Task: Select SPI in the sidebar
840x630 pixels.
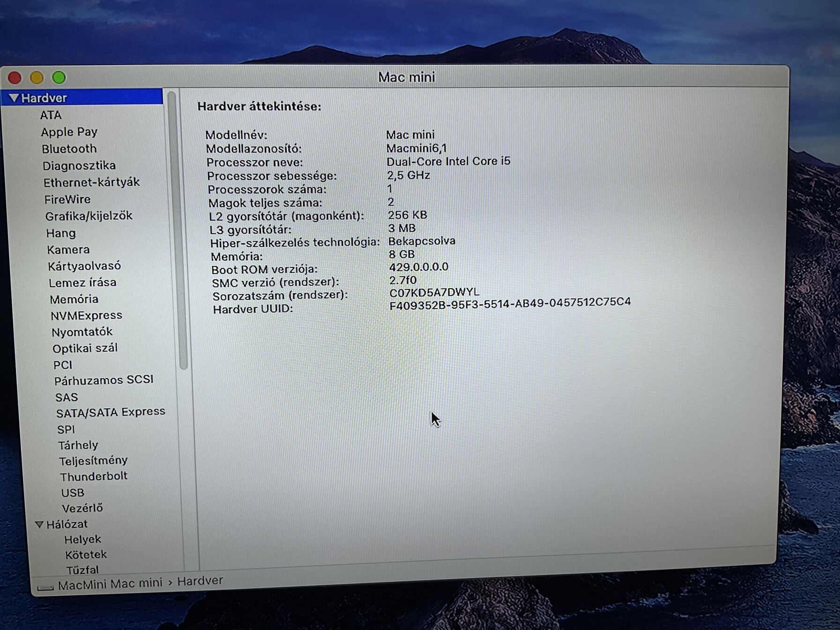Action: point(66,430)
